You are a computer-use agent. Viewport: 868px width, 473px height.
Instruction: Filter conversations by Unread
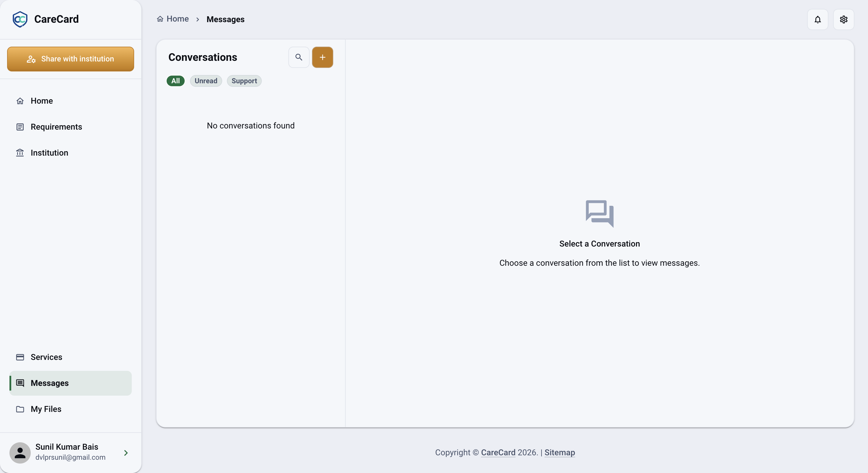(x=206, y=81)
